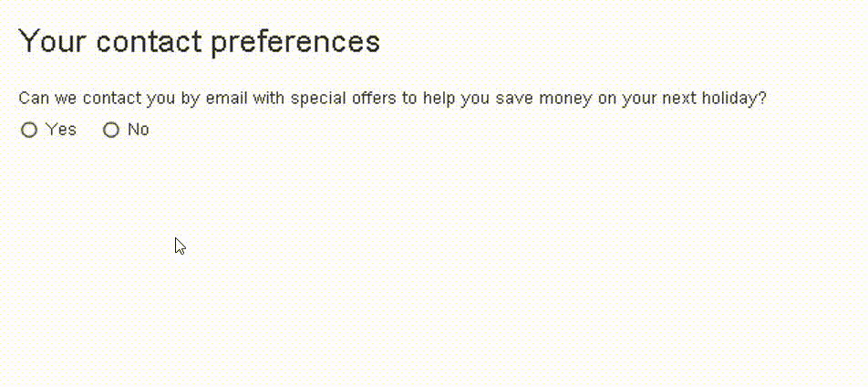868x387 pixels.
Task: Decline email offers by choosing No
Action: click(111, 130)
